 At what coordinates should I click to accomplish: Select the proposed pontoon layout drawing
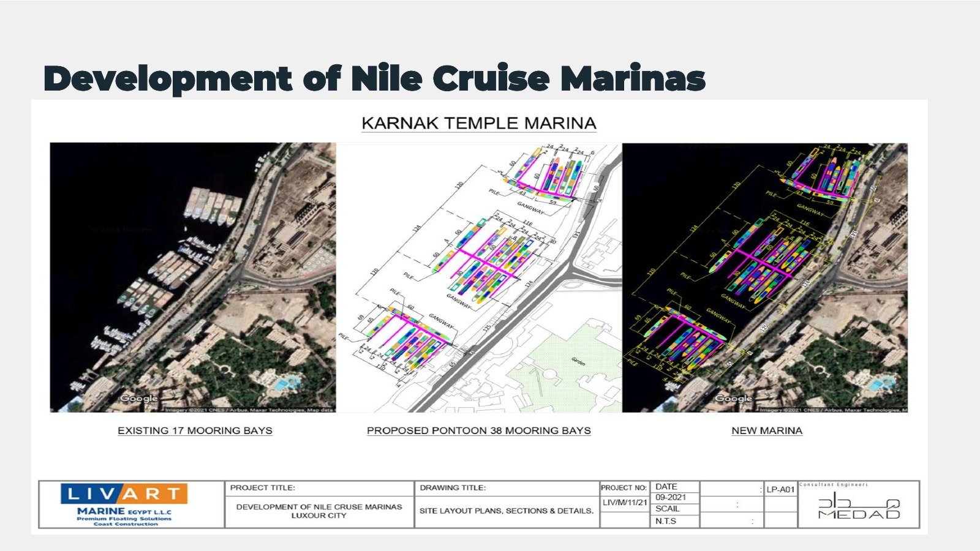pos(479,277)
